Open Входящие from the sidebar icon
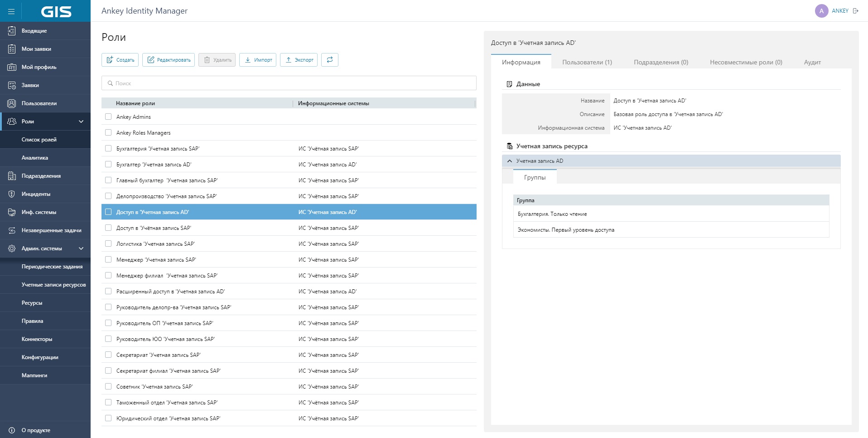 [12, 31]
